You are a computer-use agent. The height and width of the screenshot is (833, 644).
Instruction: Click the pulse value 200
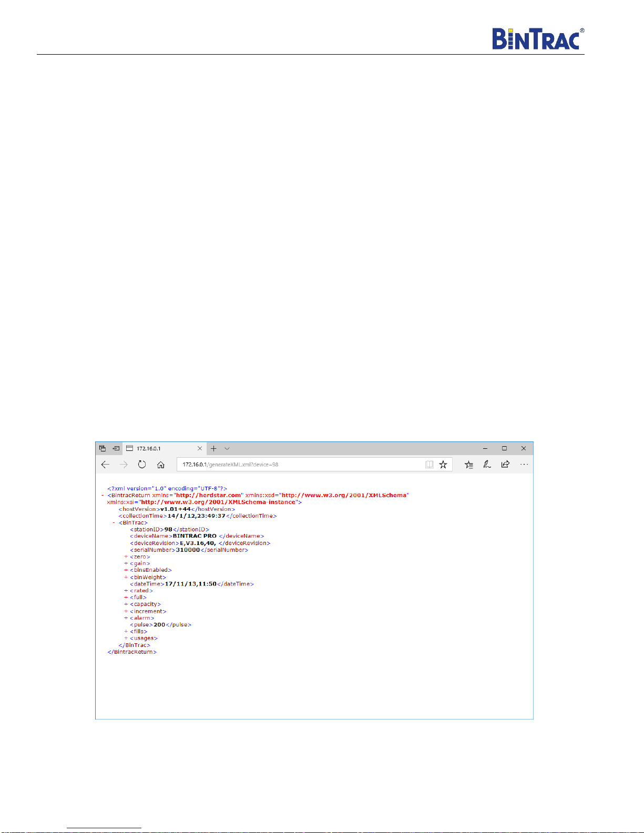point(159,625)
